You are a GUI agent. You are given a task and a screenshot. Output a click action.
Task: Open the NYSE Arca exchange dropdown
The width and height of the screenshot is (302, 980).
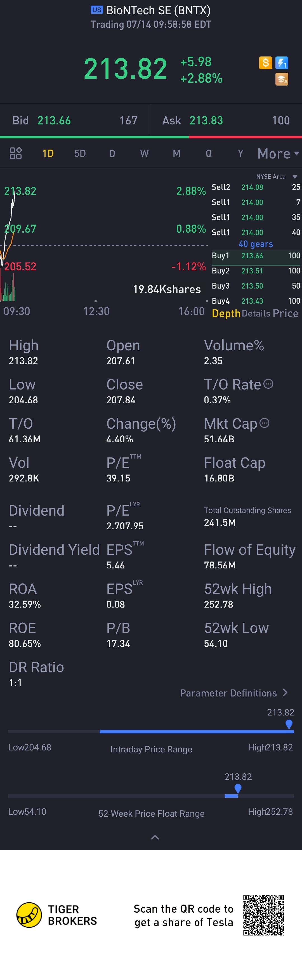(x=277, y=176)
